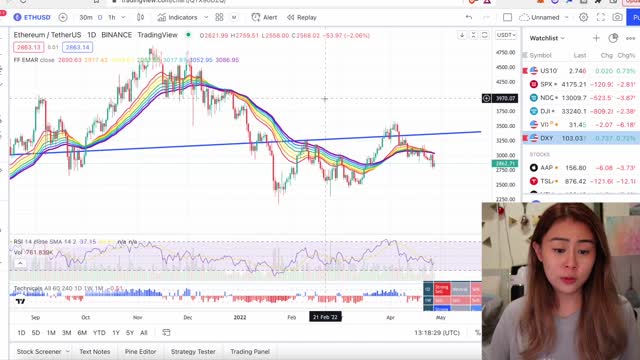Select the D daily timeframe

coord(100,18)
